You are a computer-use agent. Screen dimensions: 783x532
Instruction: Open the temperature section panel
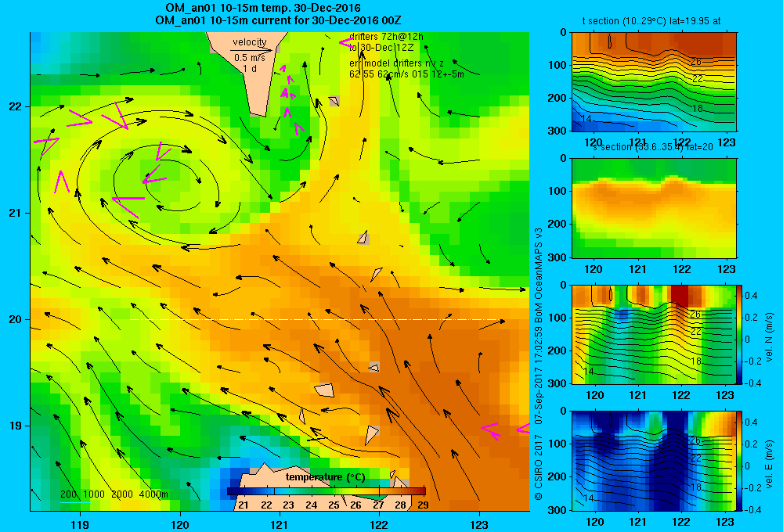point(654,82)
